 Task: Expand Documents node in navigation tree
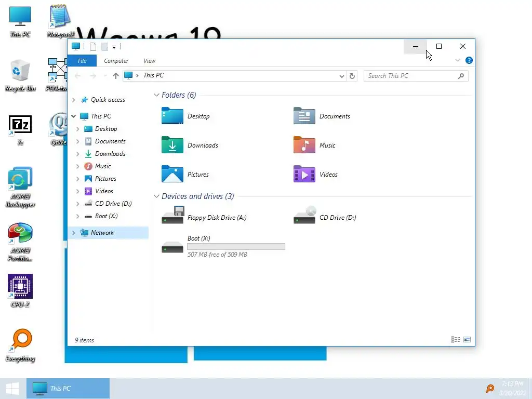click(x=78, y=141)
